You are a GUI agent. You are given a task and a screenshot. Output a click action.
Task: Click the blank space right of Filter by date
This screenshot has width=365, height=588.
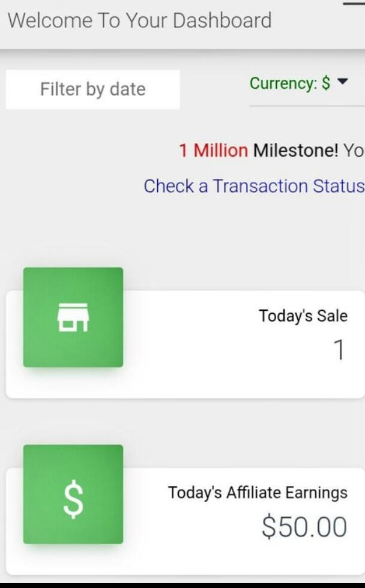point(213,90)
